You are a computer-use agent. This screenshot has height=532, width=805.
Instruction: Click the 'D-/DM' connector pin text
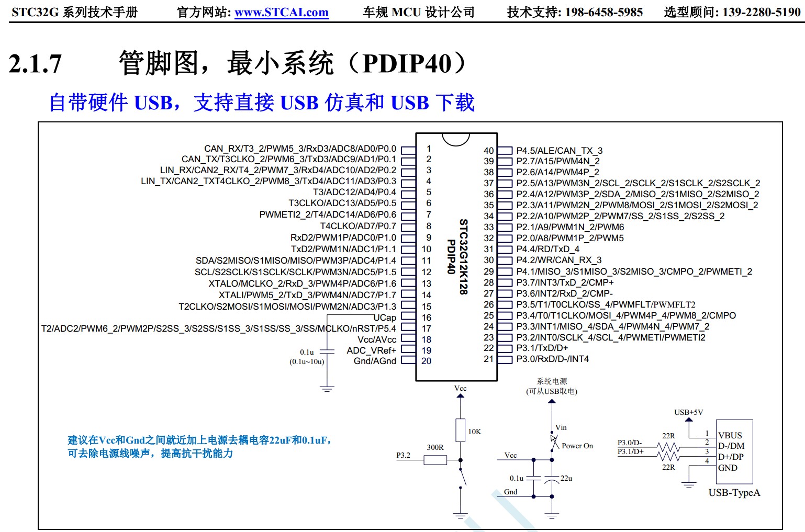(x=731, y=446)
